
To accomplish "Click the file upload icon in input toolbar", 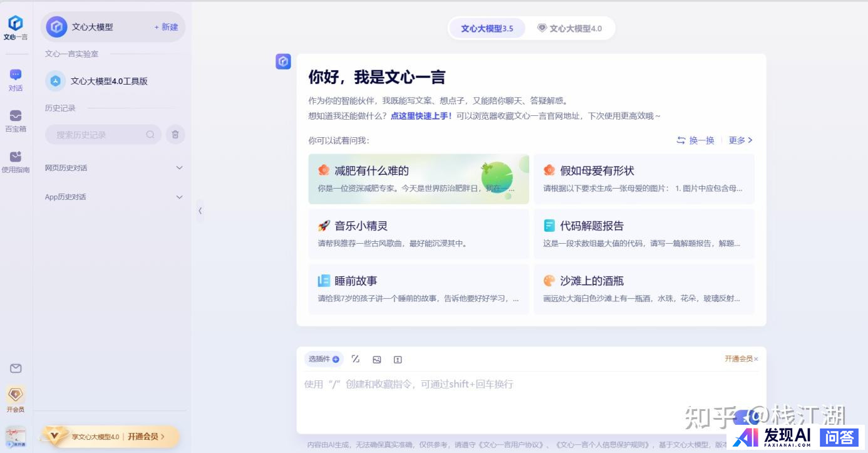I will click(x=398, y=360).
